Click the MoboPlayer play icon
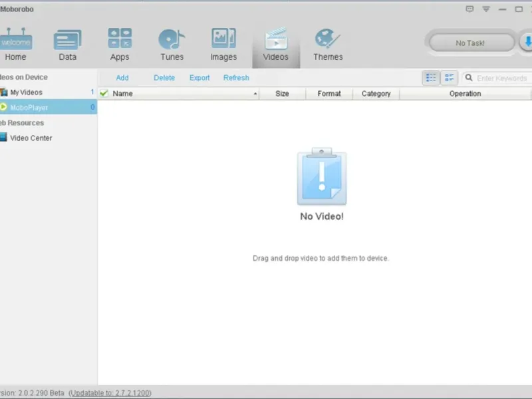532x399 pixels. pyautogui.click(x=3, y=107)
